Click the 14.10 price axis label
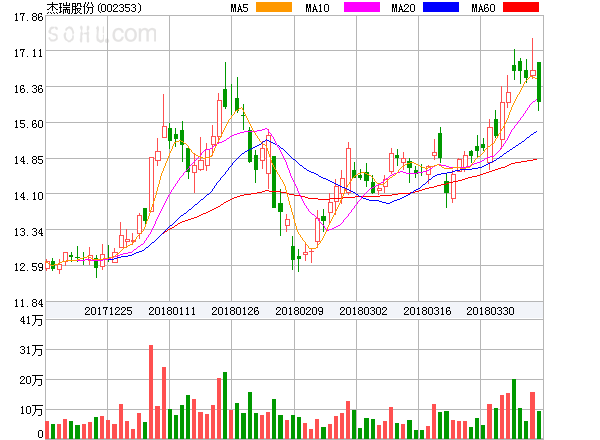Image resolution: width=600 pixels, height=440 pixels. (x=29, y=196)
